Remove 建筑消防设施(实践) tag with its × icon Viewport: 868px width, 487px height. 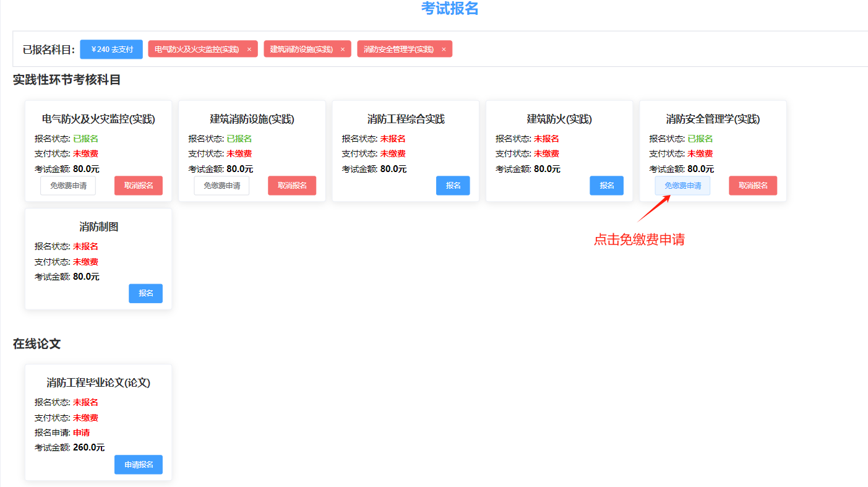[x=343, y=50]
